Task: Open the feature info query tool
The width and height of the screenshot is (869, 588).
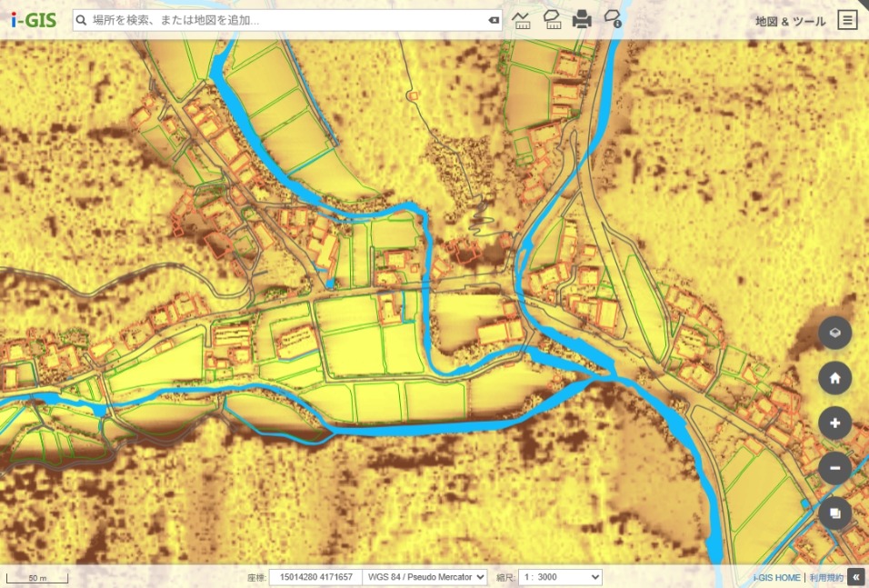Action: [613, 19]
